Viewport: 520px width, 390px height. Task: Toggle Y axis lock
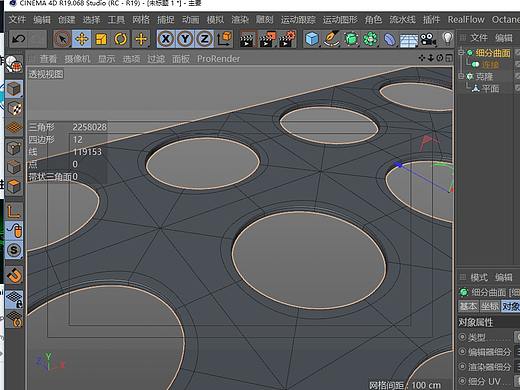tap(185, 39)
